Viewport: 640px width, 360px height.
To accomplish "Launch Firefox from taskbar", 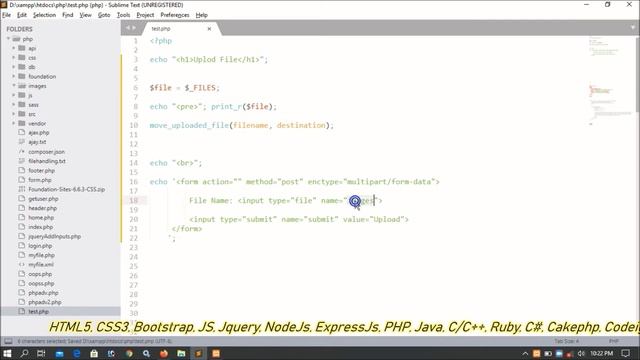I will (x=164, y=353).
